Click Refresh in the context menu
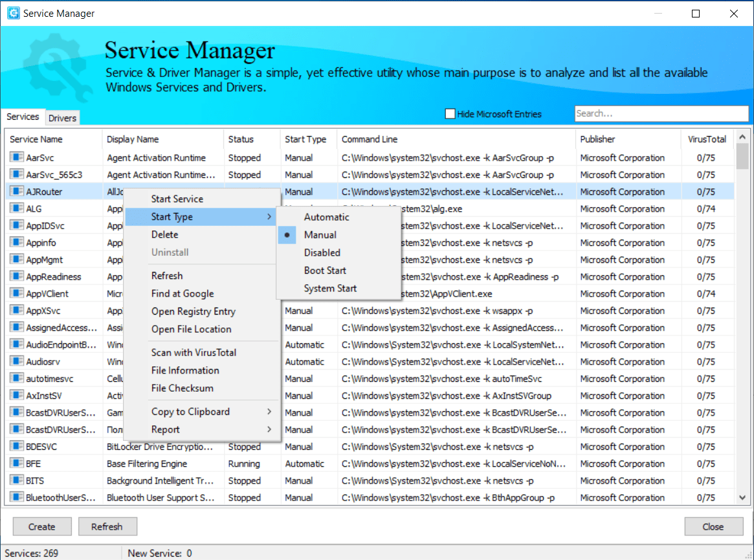Screen dimensions: 754x560 201,276
